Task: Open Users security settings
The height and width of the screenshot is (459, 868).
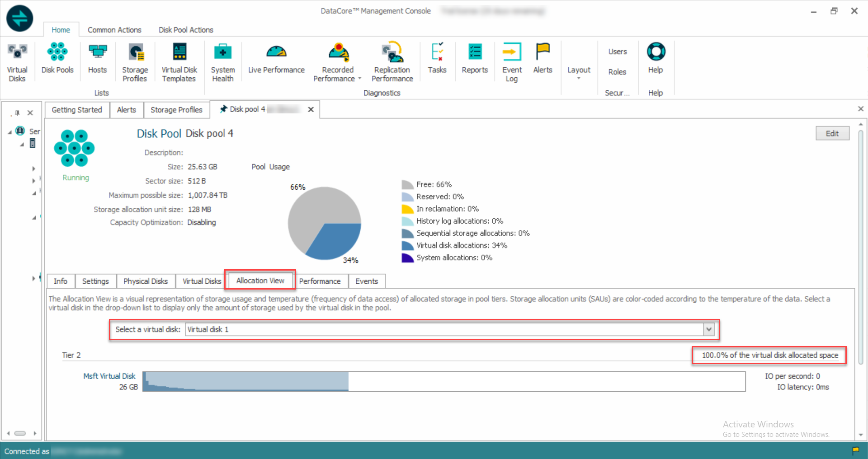Action: point(617,52)
